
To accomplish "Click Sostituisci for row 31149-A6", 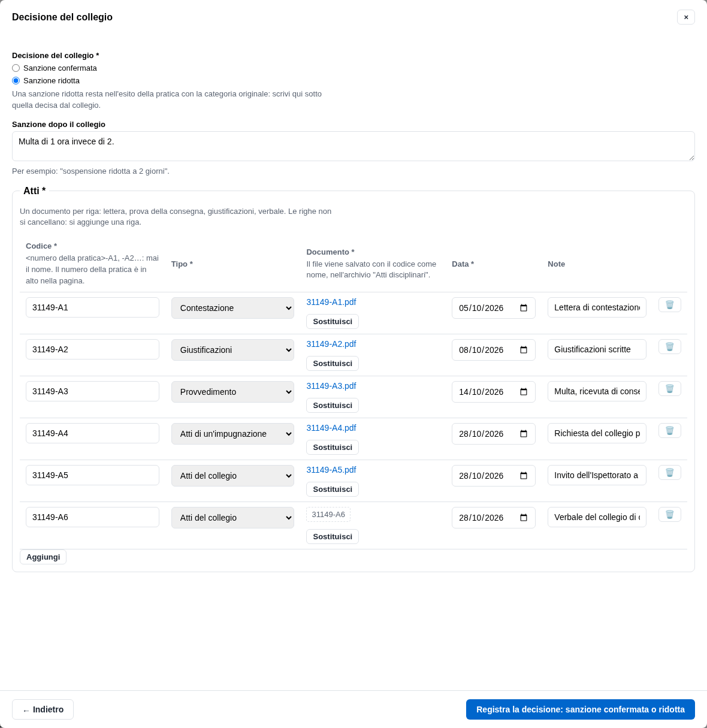I will 333,537.
